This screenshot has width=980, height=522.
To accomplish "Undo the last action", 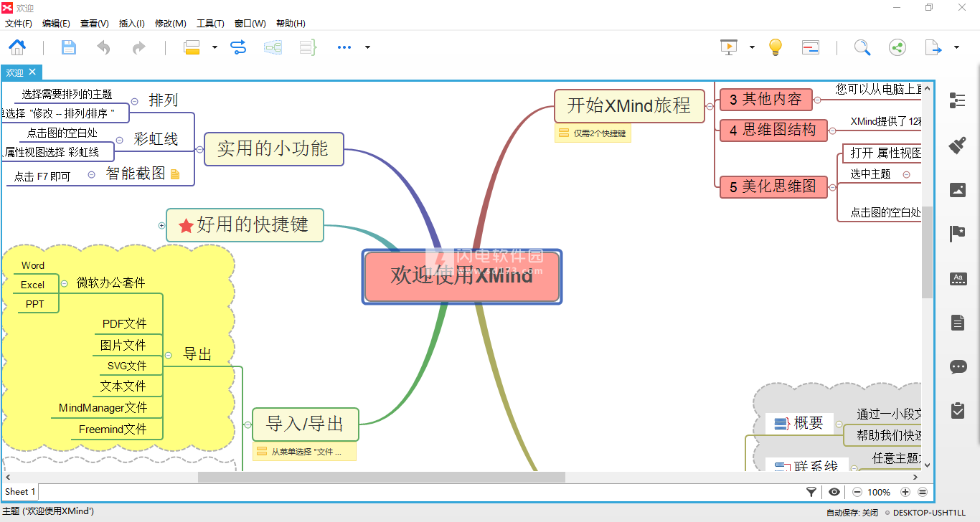I will [104, 47].
